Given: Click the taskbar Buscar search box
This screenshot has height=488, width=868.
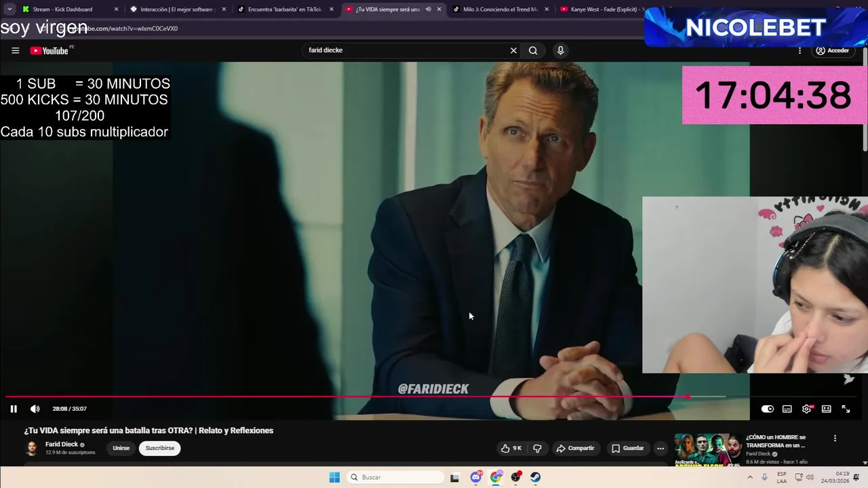Looking at the screenshot, I should 395,477.
